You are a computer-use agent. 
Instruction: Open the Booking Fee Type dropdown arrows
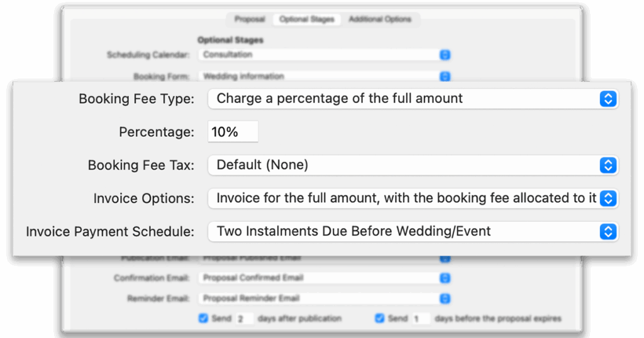click(x=608, y=99)
